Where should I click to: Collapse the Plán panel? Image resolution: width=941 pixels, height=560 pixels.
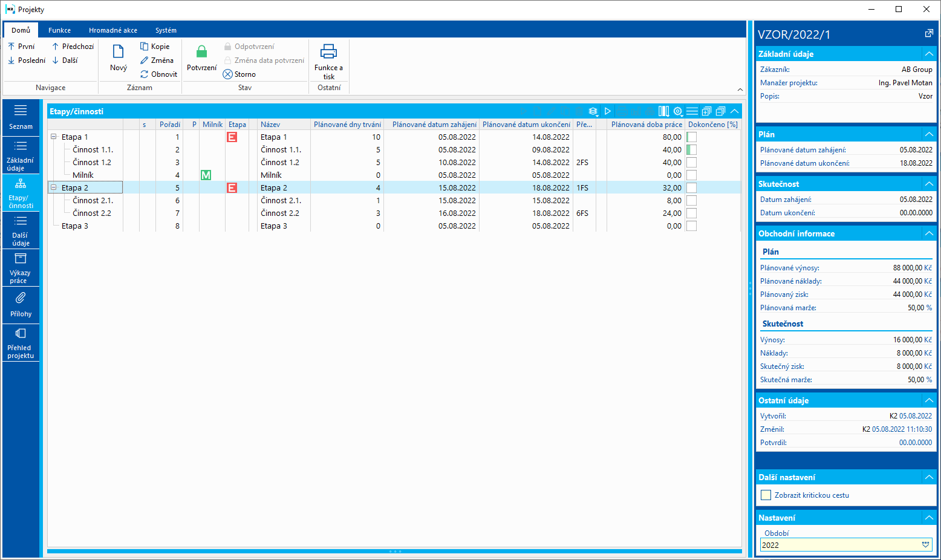pos(929,134)
